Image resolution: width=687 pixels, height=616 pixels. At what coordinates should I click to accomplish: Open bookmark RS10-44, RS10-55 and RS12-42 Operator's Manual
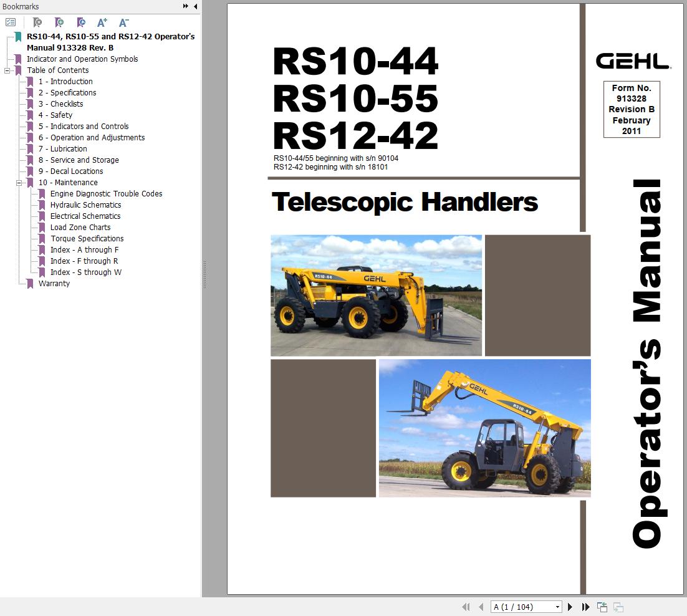(x=110, y=42)
